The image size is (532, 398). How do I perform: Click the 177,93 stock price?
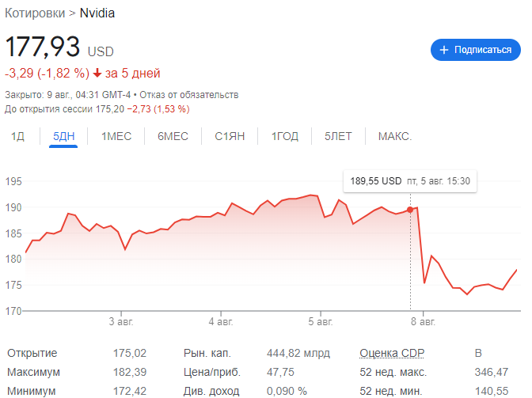click(x=43, y=47)
